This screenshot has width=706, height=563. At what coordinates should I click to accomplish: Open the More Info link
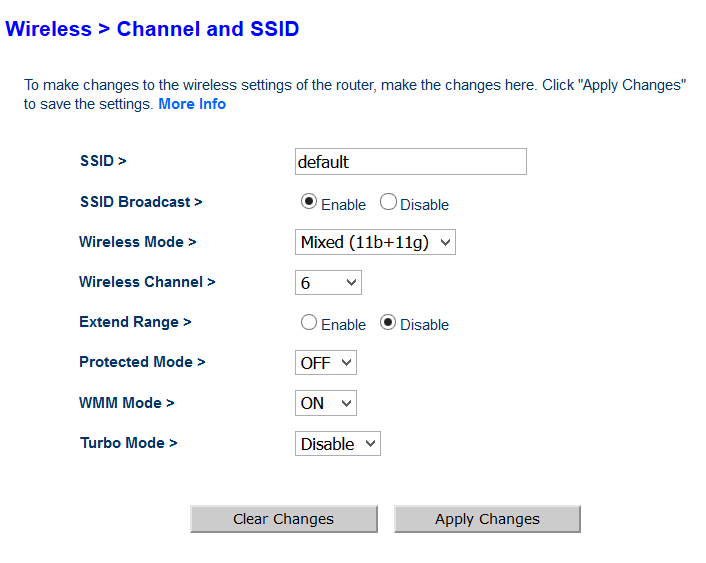click(x=192, y=104)
